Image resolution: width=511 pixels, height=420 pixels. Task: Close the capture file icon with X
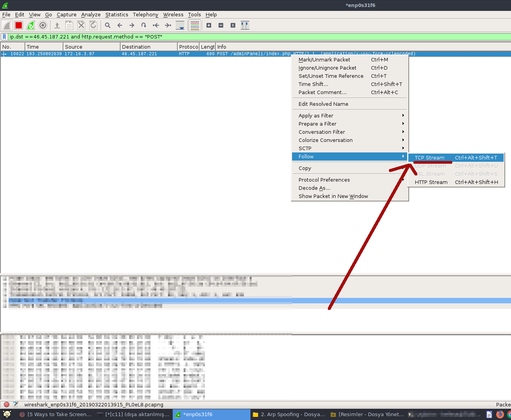(x=81, y=26)
